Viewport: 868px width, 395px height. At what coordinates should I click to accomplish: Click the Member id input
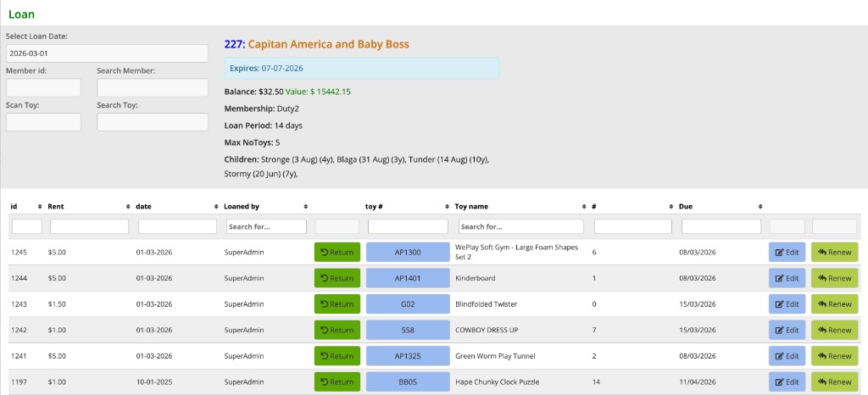pos(44,87)
